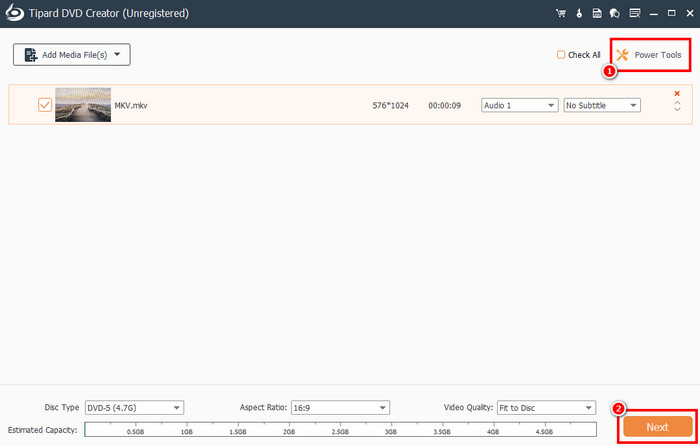Viewport: 700px width, 446px height.
Task: Open the title bar menu icon
Action: pos(634,13)
